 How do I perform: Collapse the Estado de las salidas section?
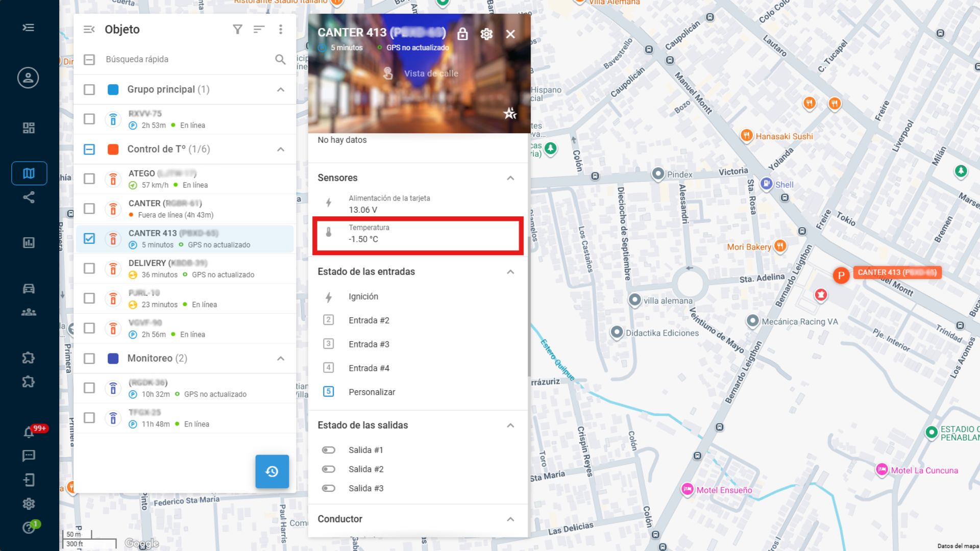pyautogui.click(x=510, y=425)
